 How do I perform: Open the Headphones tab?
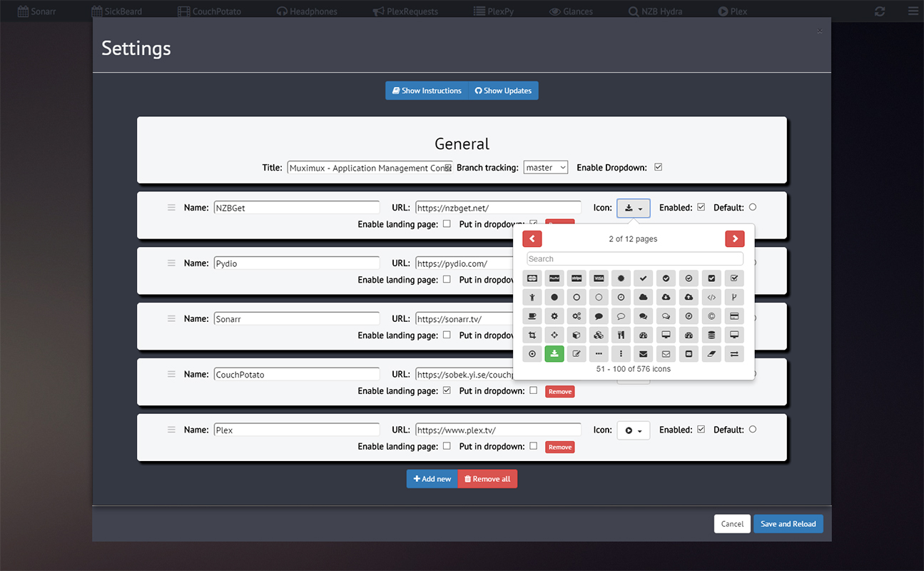tap(307, 11)
